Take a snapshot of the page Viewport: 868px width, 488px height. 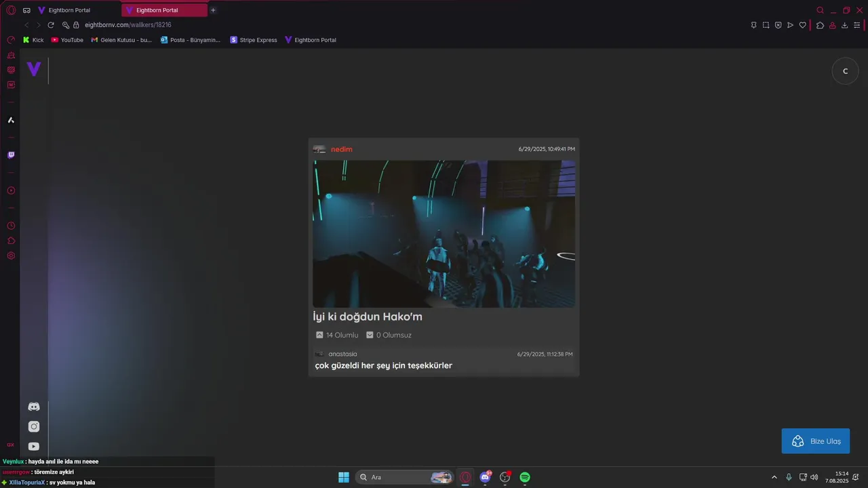(x=766, y=25)
